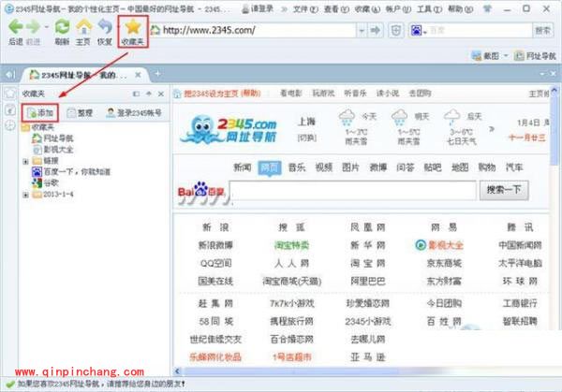This screenshot has width=562, height=392.
Task: Click the Back arrow button
Action: point(15,27)
